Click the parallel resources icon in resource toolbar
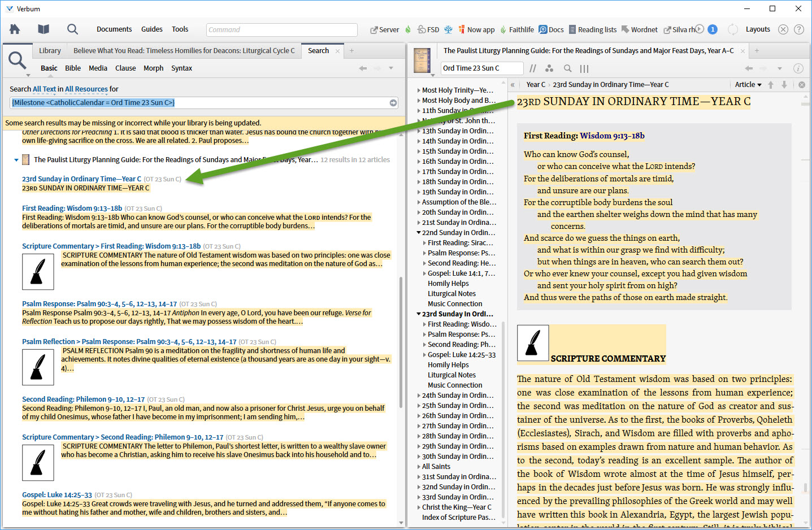The image size is (812, 530). [533, 68]
